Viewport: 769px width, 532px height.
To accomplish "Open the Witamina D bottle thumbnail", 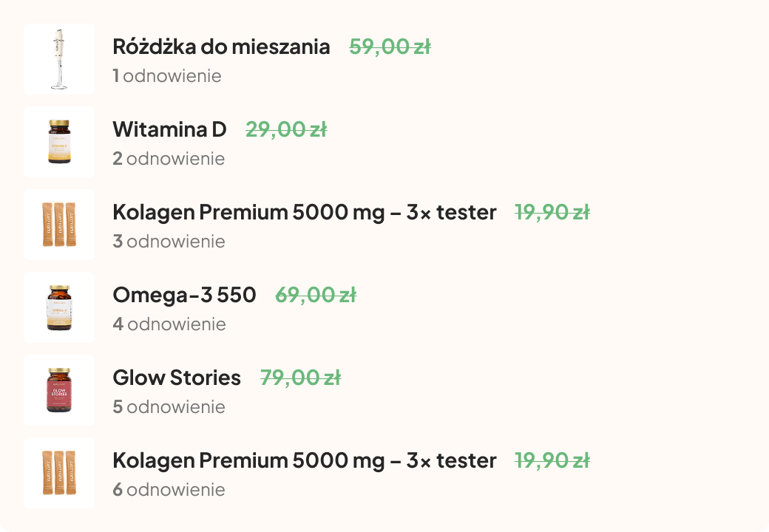I will click(x=59, y=142).
